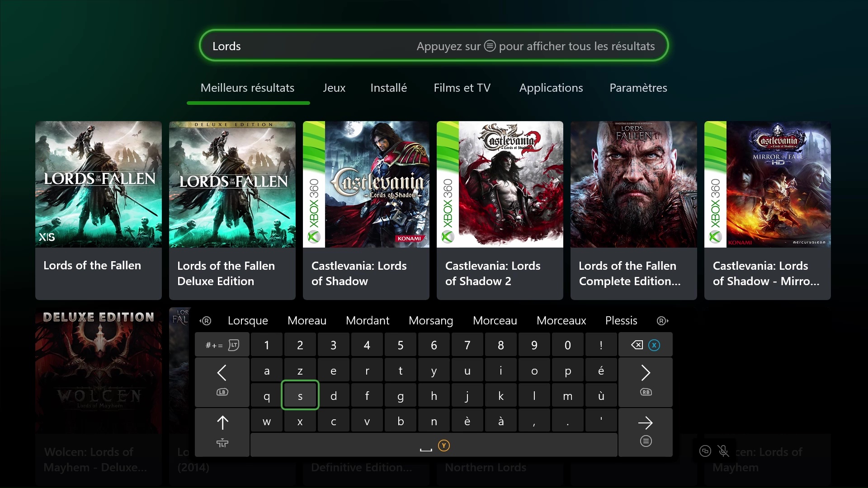Tap the ù key
The height and width of the screenshot is (488, 868).
pos(601,396)
